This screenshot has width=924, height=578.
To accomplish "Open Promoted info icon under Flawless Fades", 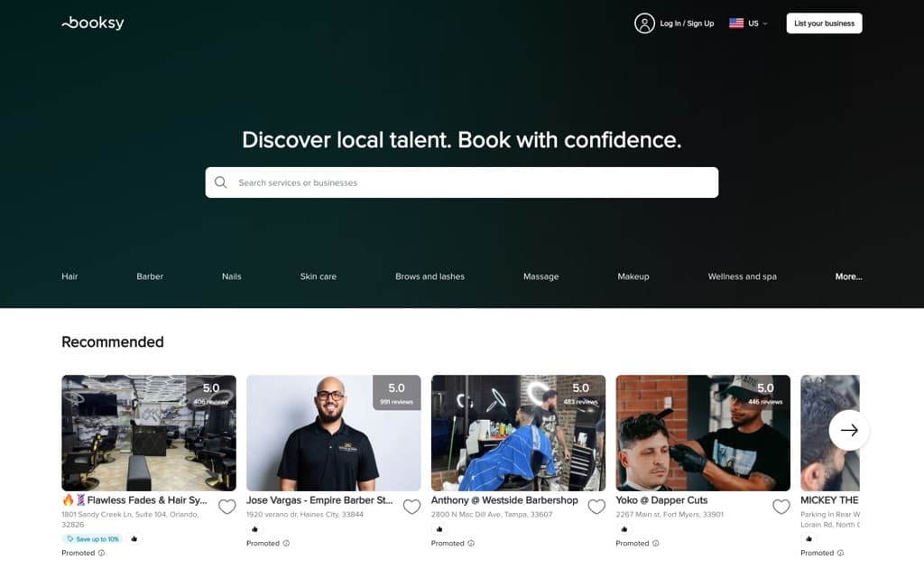I will tap(101, 553).
